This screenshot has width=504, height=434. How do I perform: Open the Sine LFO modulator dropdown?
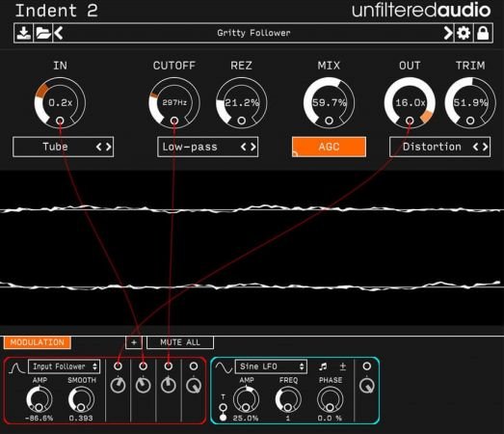[271, 366]
